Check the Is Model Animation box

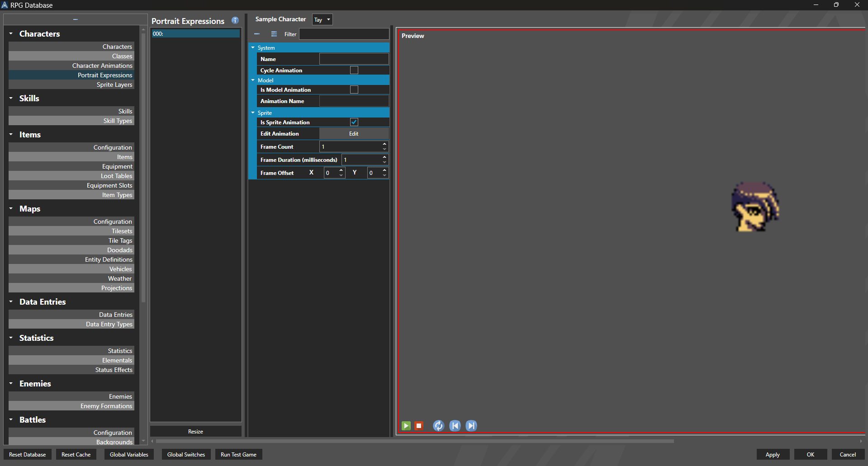coord(354,89)
